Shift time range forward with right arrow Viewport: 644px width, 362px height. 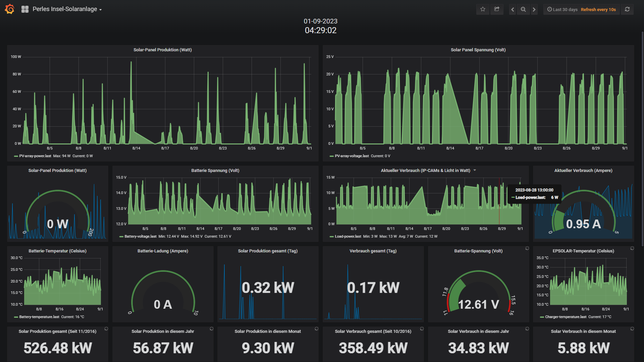534,9
